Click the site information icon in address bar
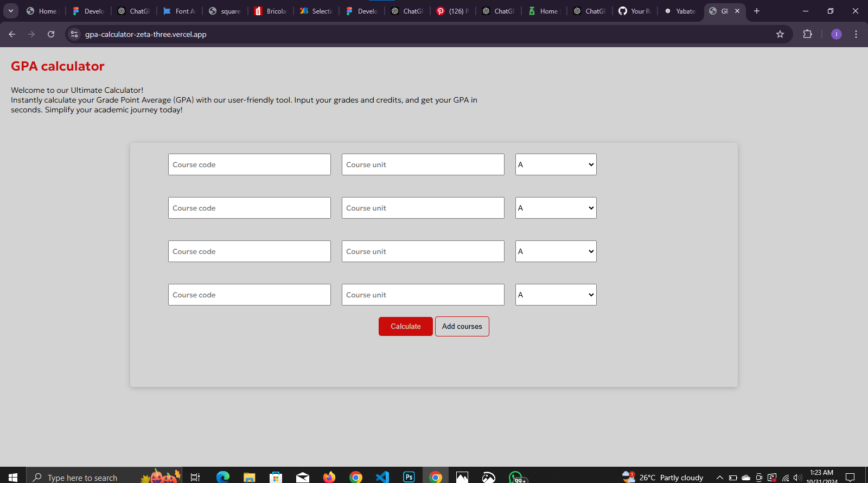868x483 pixels. (74, 34)
